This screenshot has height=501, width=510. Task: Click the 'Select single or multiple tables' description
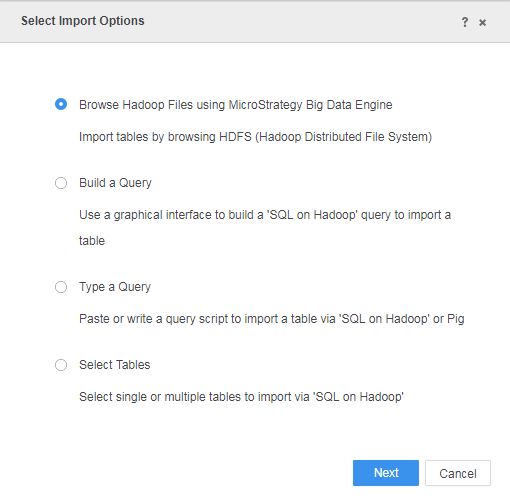241,397
